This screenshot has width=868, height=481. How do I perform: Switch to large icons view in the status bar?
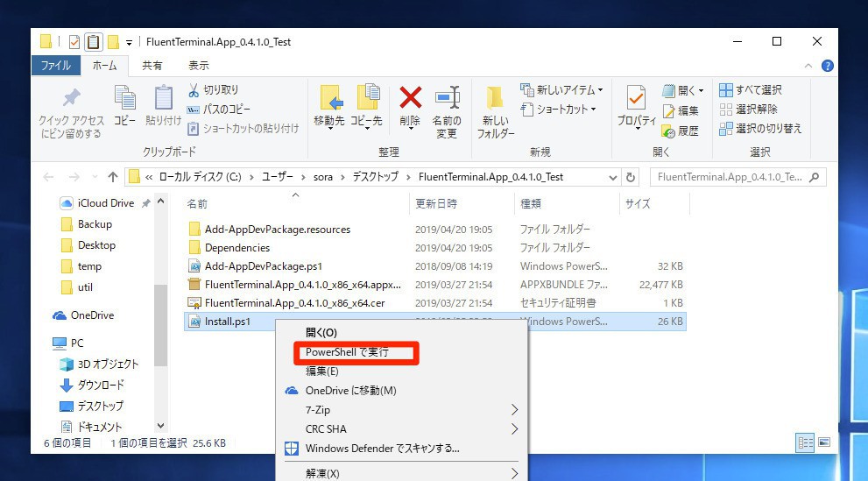click(824, 442)
